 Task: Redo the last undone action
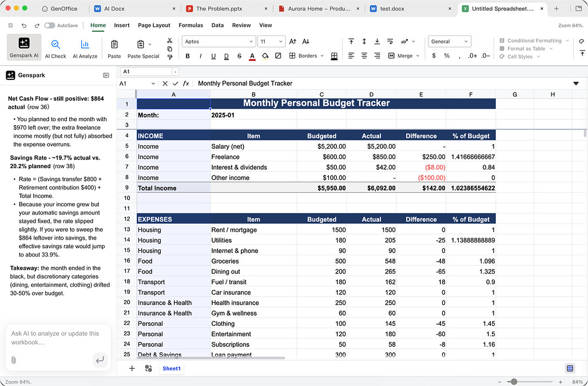(37, 26)
